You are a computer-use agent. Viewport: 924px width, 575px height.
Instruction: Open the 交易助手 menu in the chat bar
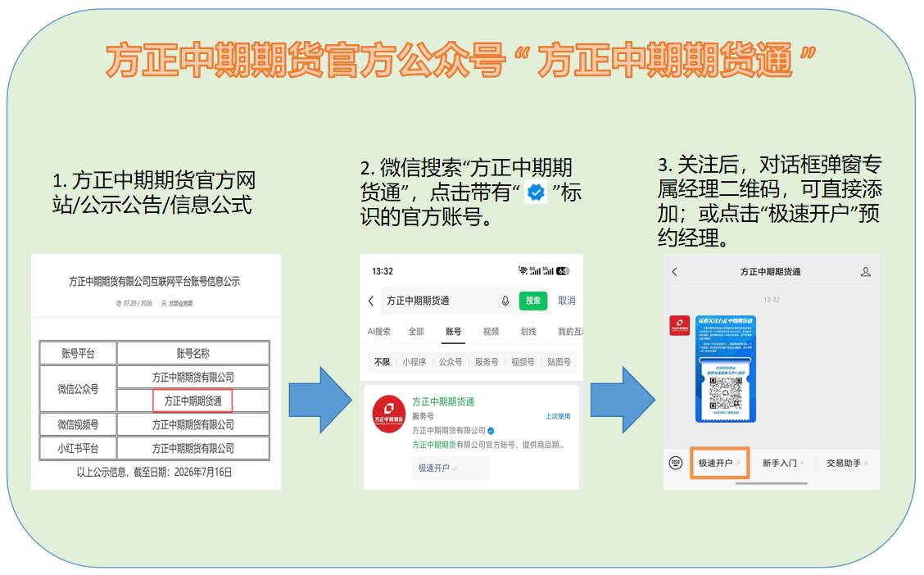point(847,463)
